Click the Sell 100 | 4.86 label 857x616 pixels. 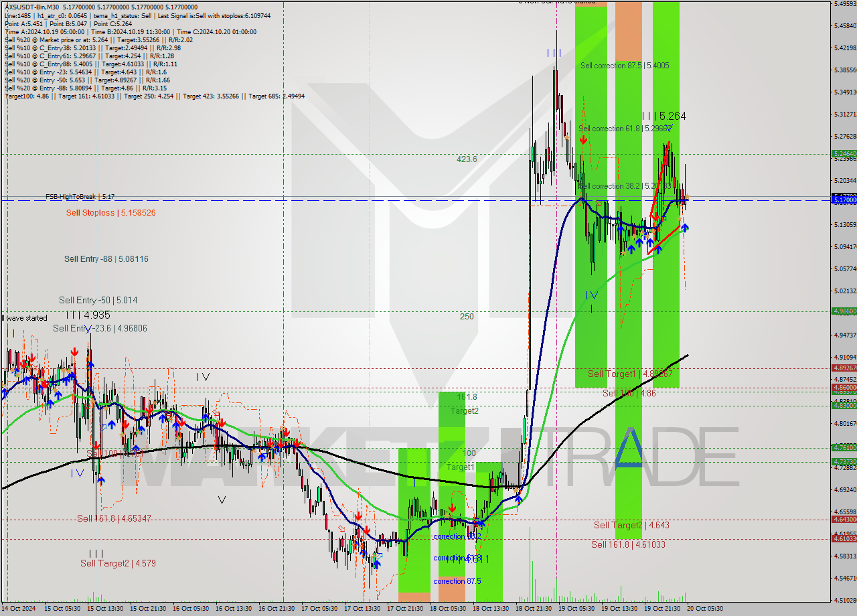629,394
